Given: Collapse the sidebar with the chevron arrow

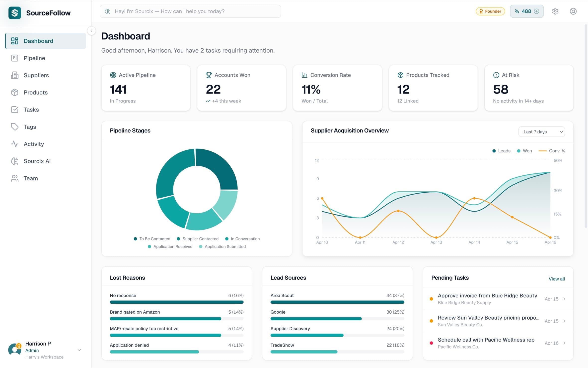Looking at the screenshot, I should pos(92,31).
